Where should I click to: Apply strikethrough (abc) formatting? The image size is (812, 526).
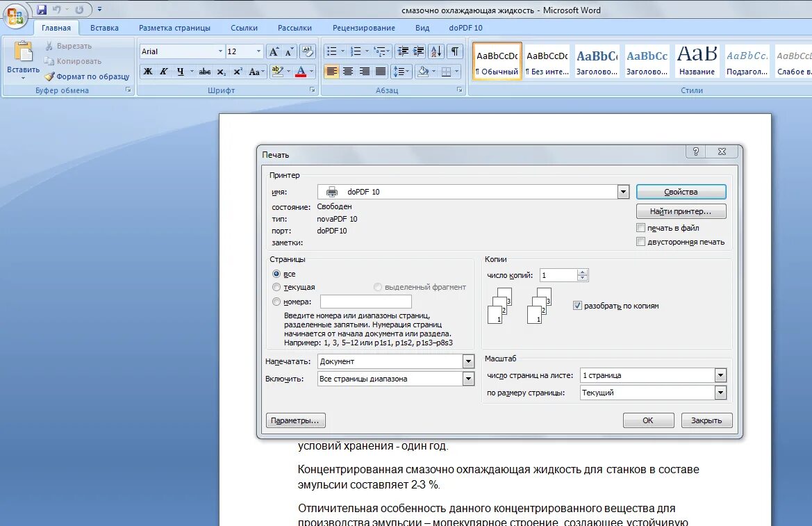204,72
